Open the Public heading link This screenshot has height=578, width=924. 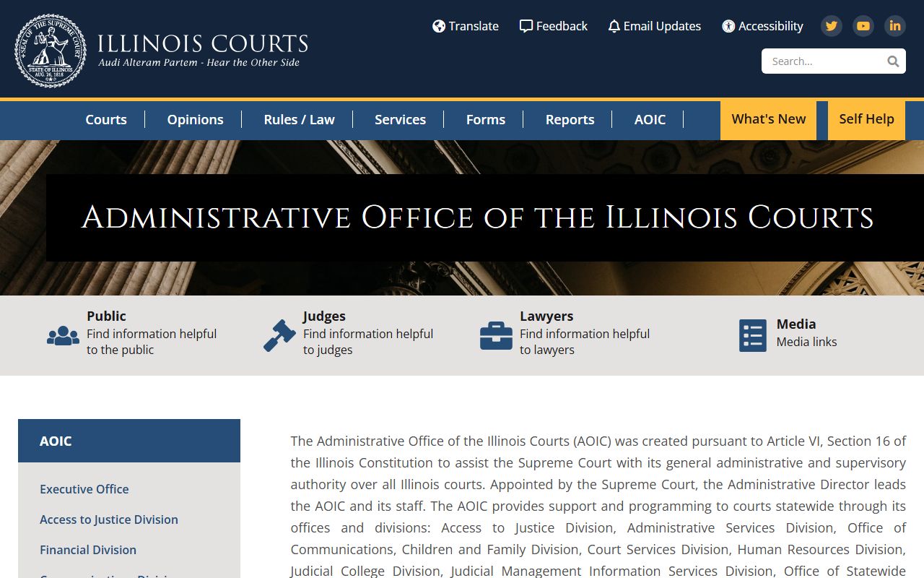[x=106, y=316]
